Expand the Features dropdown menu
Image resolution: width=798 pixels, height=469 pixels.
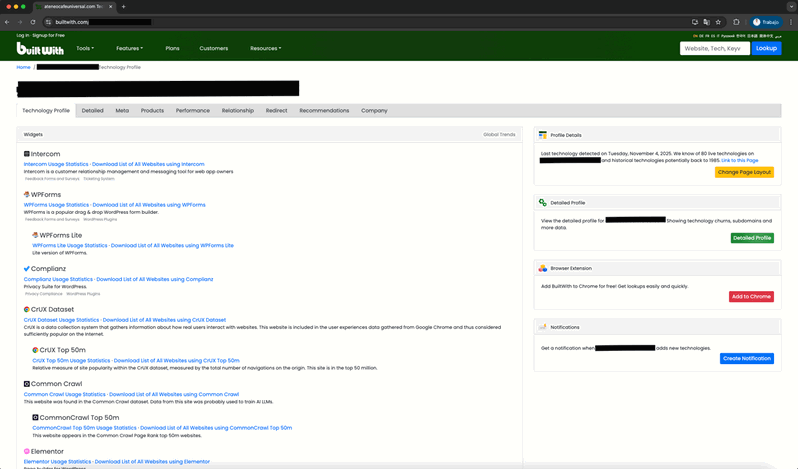pyautogui.click(x=129, y=48)
